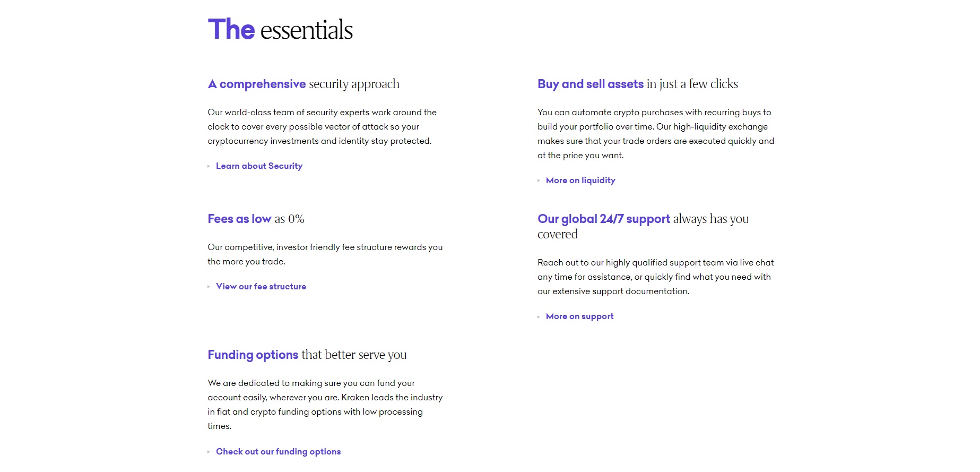Select 'Funding options that better serve you' heading
Screen dimensions: 980x472
(x=307, y=355)
